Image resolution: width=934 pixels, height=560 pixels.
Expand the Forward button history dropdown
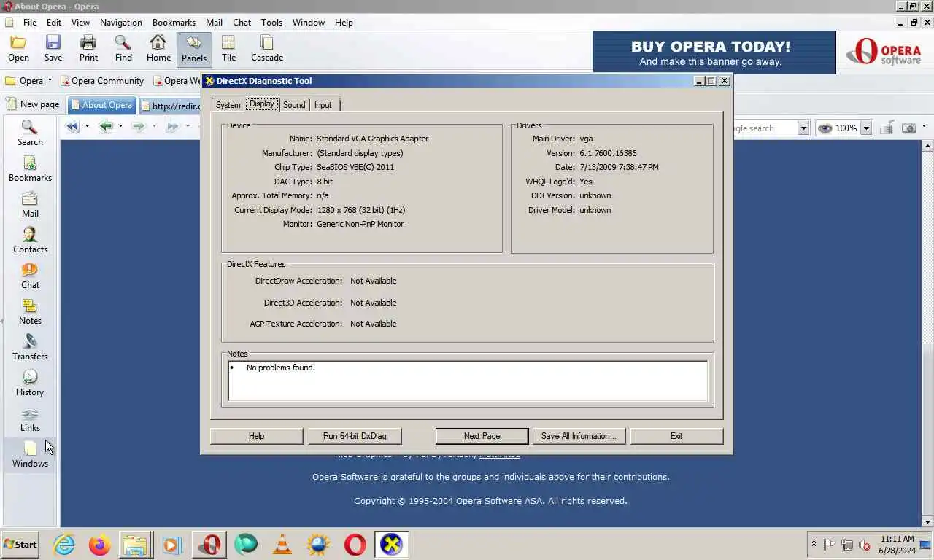pos(154,127)
